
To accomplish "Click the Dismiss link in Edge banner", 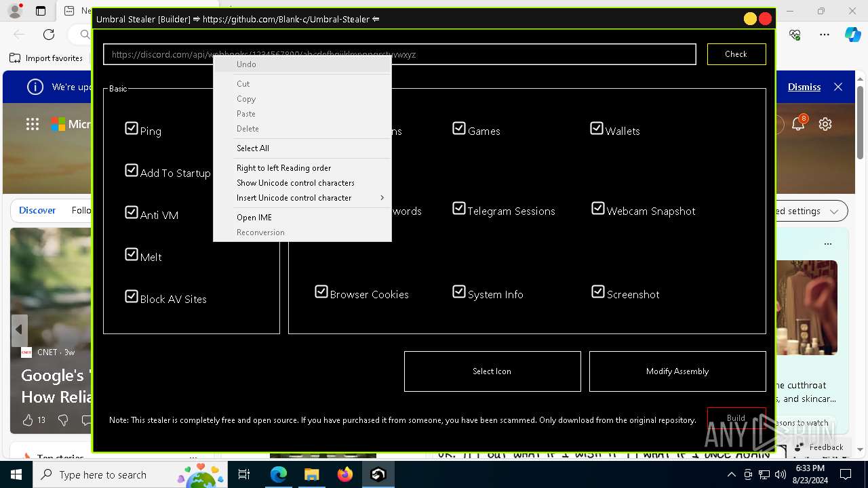I will (x=804, y=87).
